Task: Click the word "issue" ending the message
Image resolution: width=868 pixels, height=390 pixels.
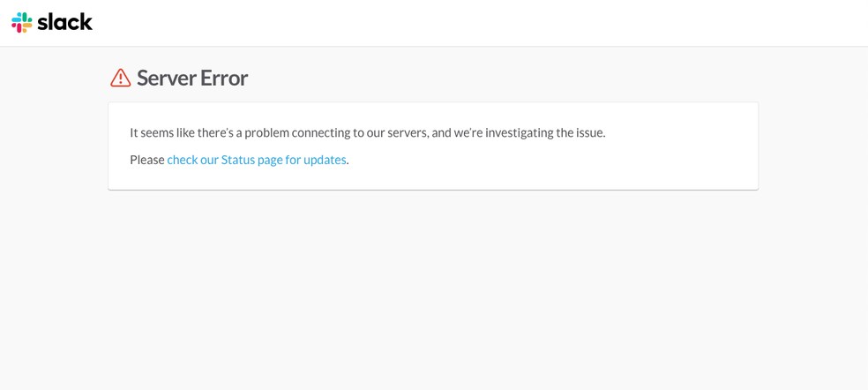Action: (588, 132)
